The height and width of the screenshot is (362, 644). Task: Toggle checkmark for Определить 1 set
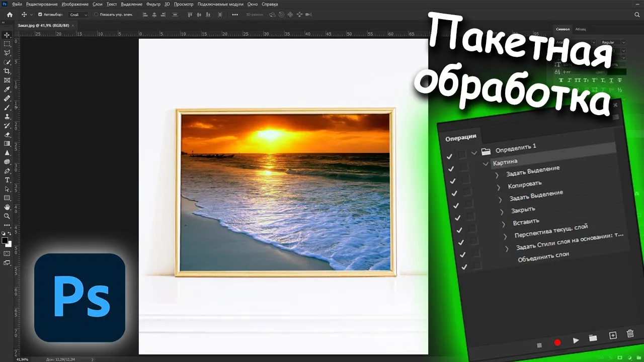pos(449,156)
